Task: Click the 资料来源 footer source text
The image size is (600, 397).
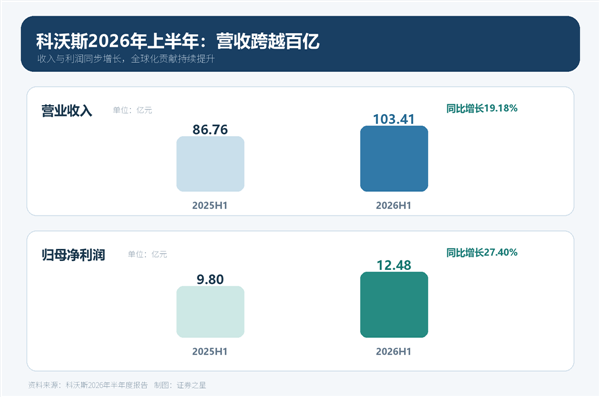Action: (88, 385)
